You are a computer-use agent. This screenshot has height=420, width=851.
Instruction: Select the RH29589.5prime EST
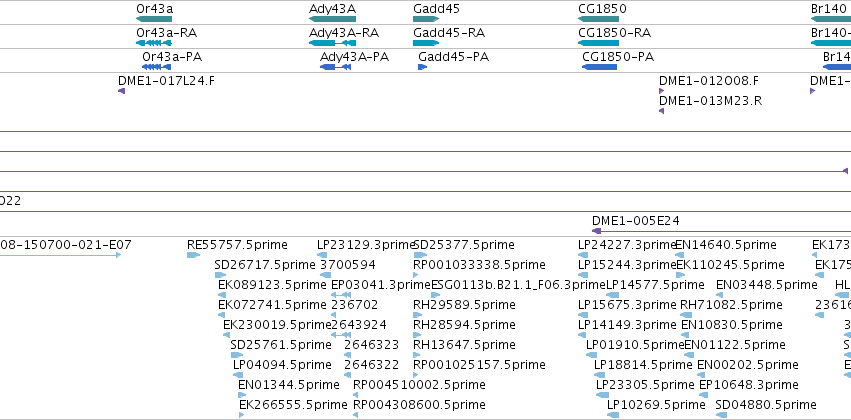coord(417,315)
